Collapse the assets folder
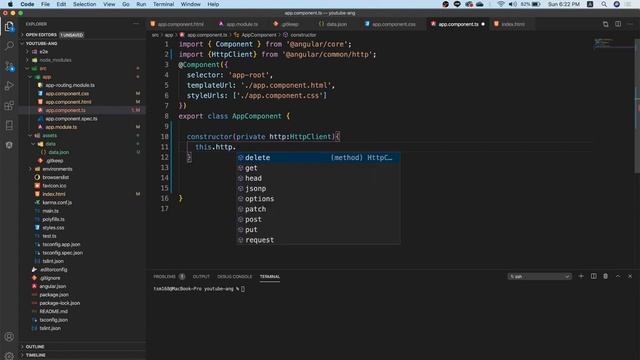This screenshot has height=360, width=640. tap(49, 136)
